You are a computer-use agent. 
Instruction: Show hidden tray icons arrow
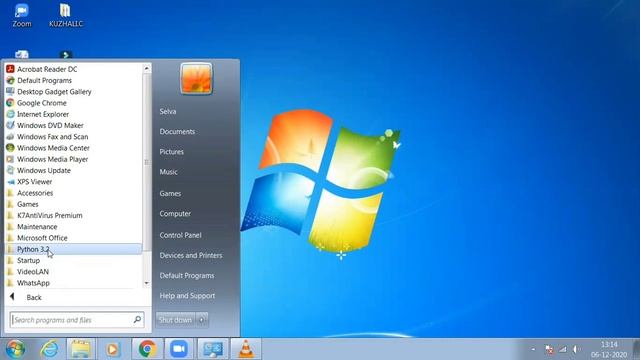(533, 349)
